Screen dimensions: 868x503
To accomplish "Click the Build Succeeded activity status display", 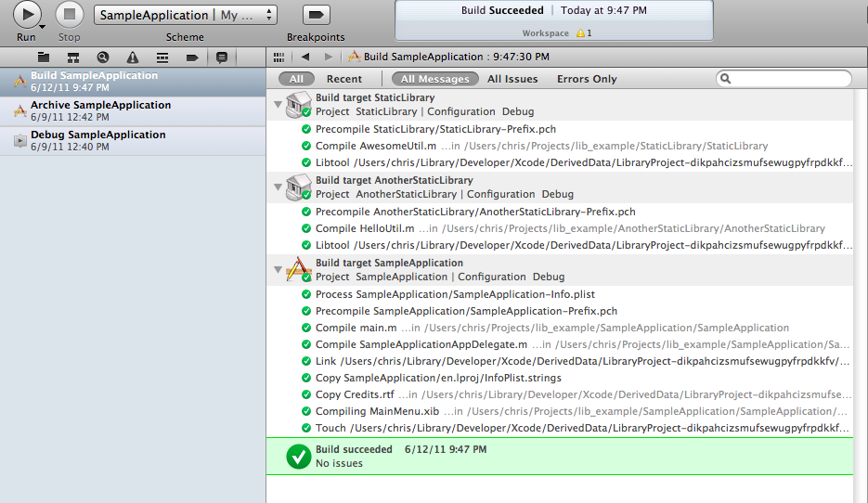I will point(553,20).
